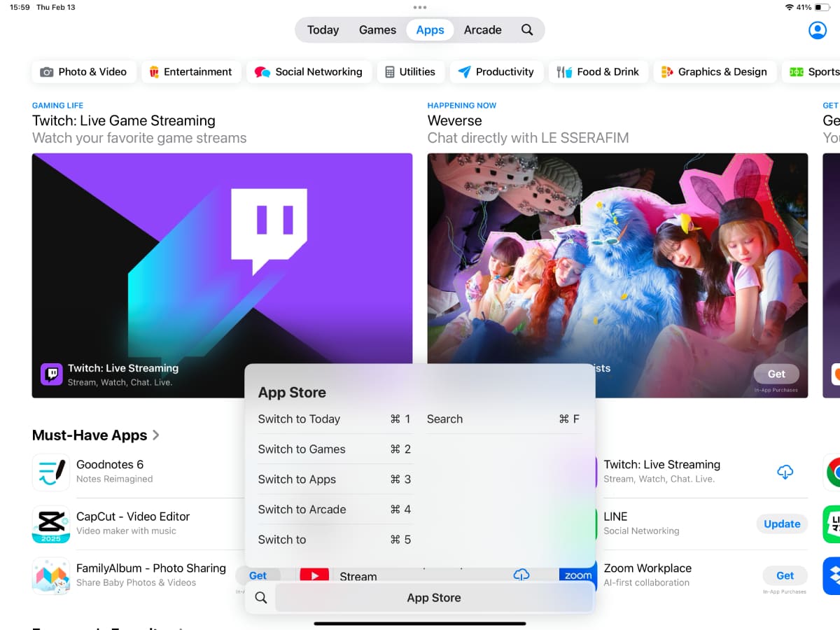The height and width of the screenshot is (630, 840).
Task: Open the Photo & Video category
Action: (x=83, y=71)
